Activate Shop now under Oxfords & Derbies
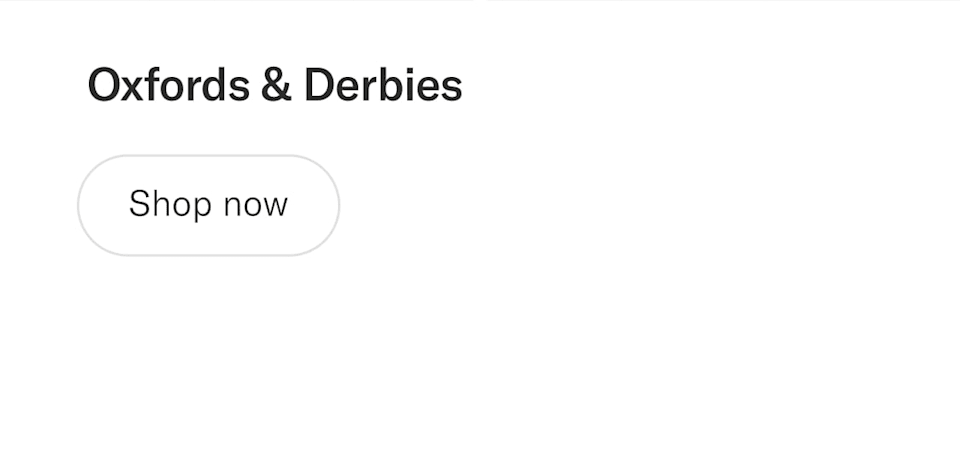The image size is (960, 462). point(208,205)
